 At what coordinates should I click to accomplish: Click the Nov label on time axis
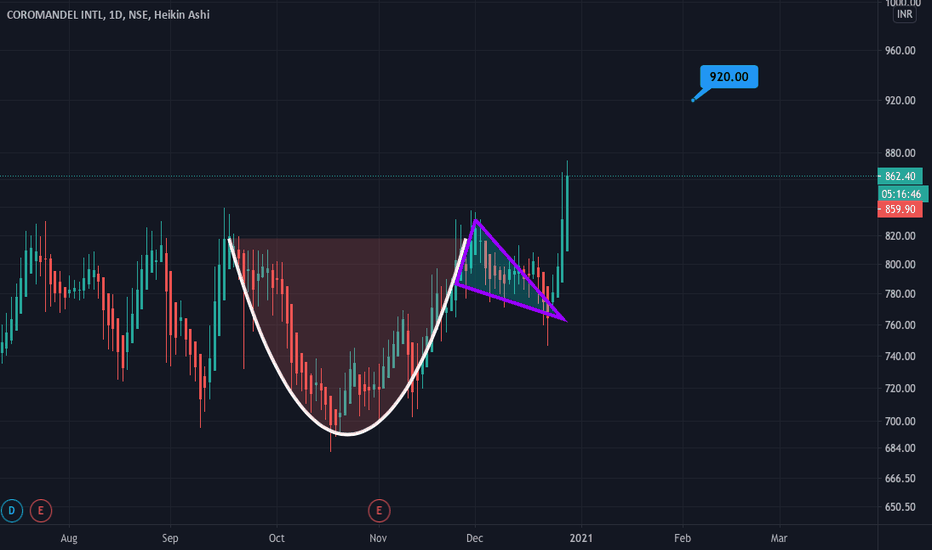pyautogui.click(x=378, y=538)
